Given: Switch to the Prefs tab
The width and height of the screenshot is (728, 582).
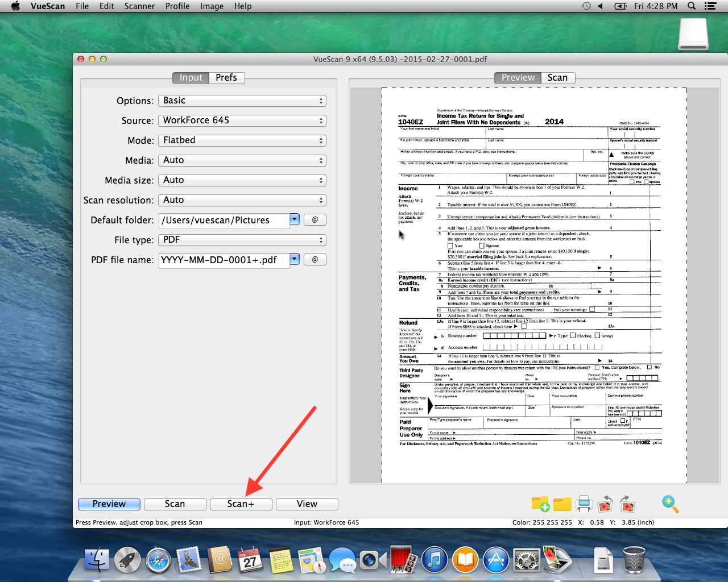Looking at the screenshot, I should pos(226,78).
